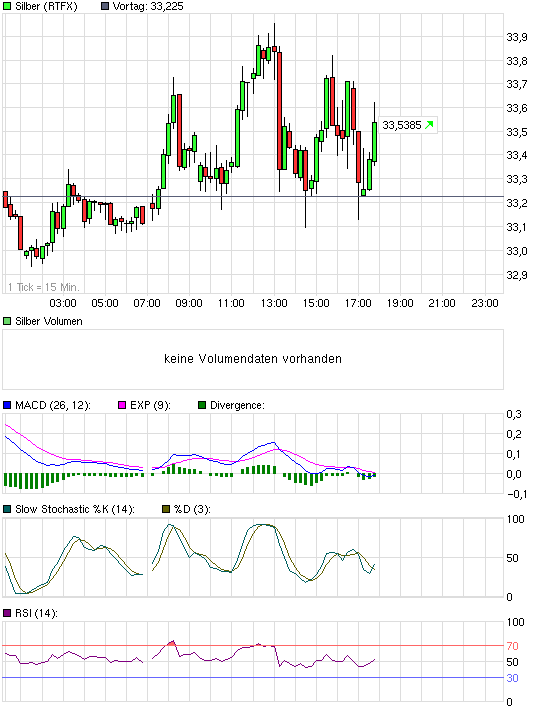This screenshot has height=710, width=545.
Task: Click the 33,1 price axis label
Action: [517, 227]
